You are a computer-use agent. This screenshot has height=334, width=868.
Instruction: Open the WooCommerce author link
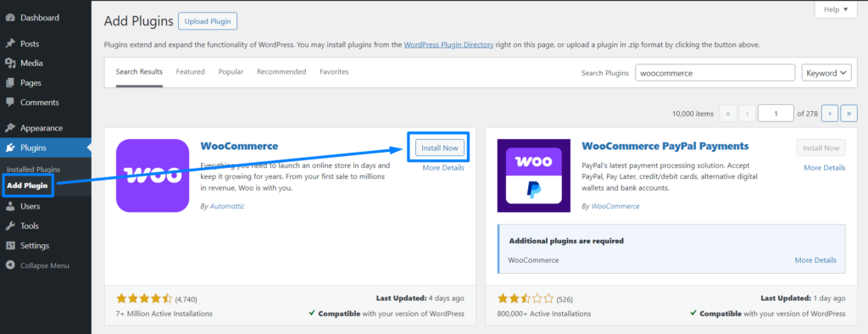point(615,206)
